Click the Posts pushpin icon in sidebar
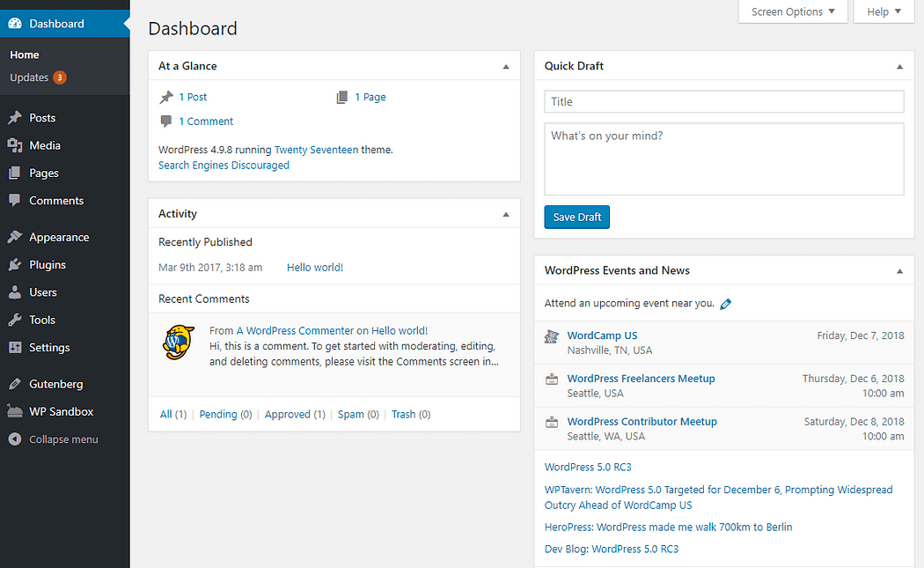Viewport: 924px width, 568px height. tap(15, 118)
